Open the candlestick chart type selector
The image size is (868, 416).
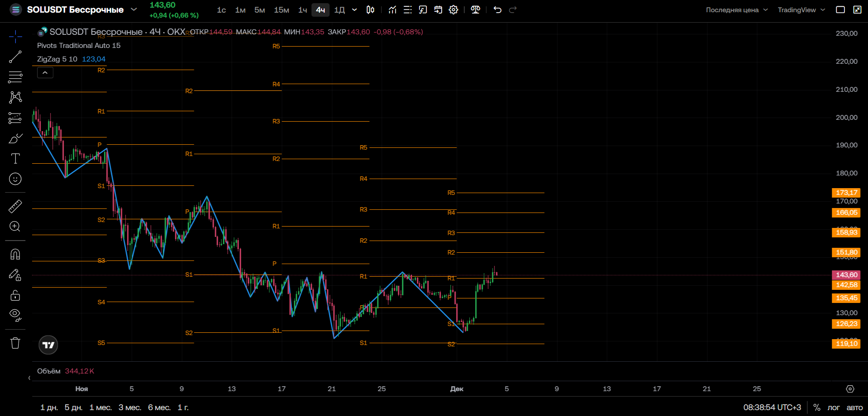[370, 10]
